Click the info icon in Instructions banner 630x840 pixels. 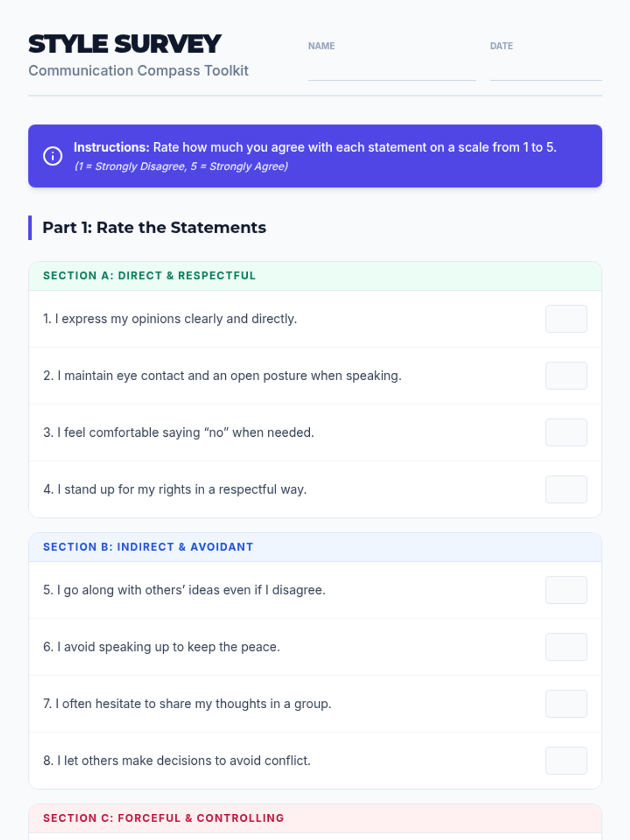click(52, 156)
